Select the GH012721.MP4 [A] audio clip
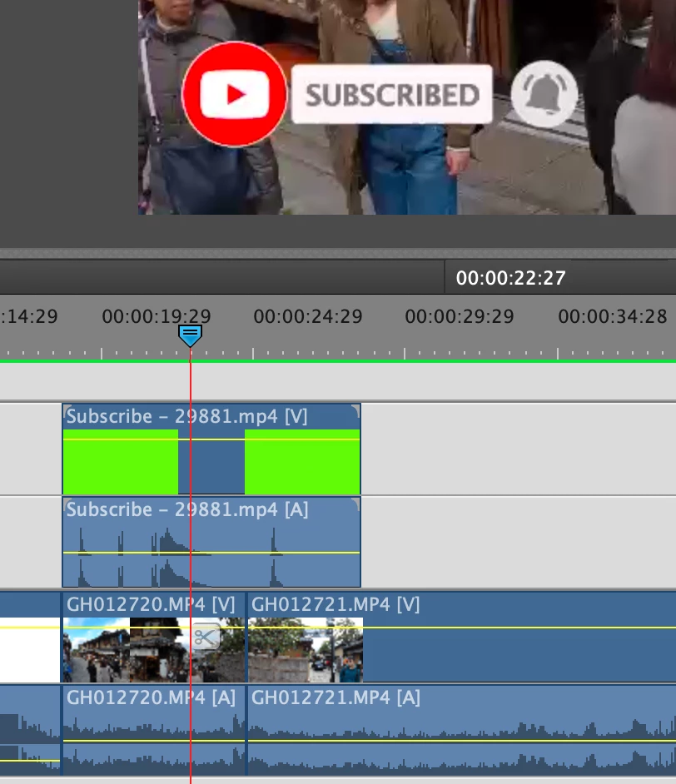The width and height of the screenshot is (676, 784). [461, 730]
